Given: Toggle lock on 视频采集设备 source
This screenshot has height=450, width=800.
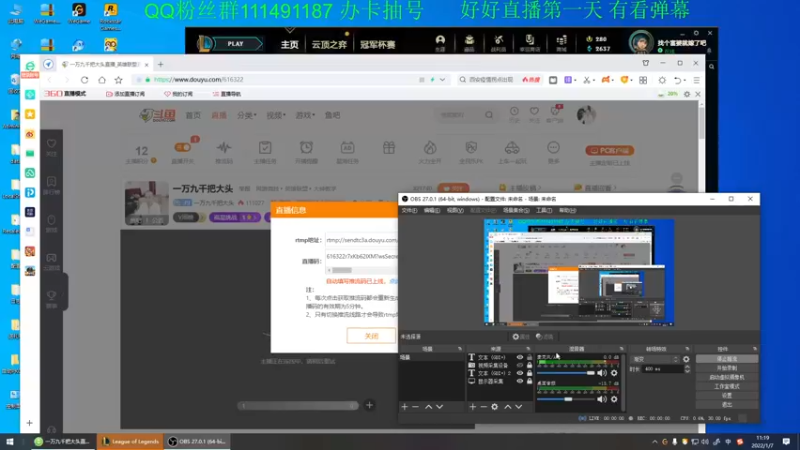Looking at the screenshot, I should pos(530,365).
